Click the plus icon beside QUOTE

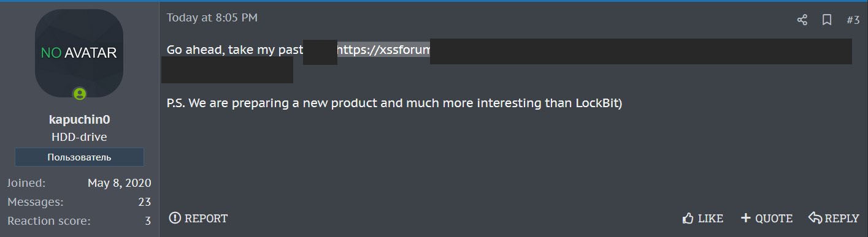(746, 218)
